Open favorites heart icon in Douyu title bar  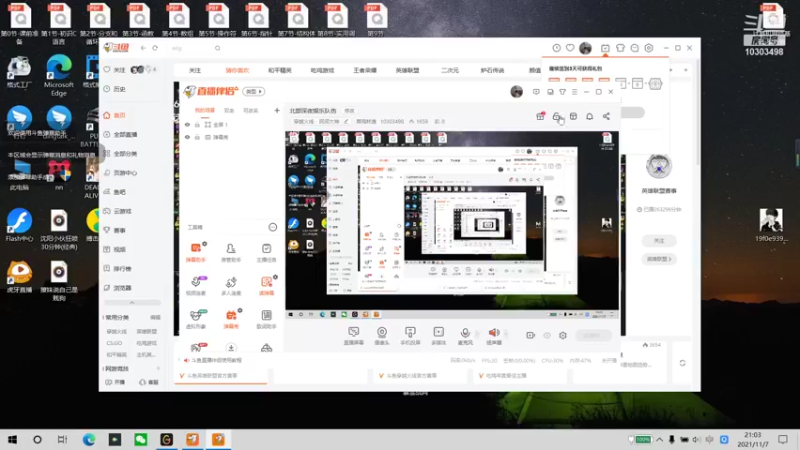(x=570, y=48)
